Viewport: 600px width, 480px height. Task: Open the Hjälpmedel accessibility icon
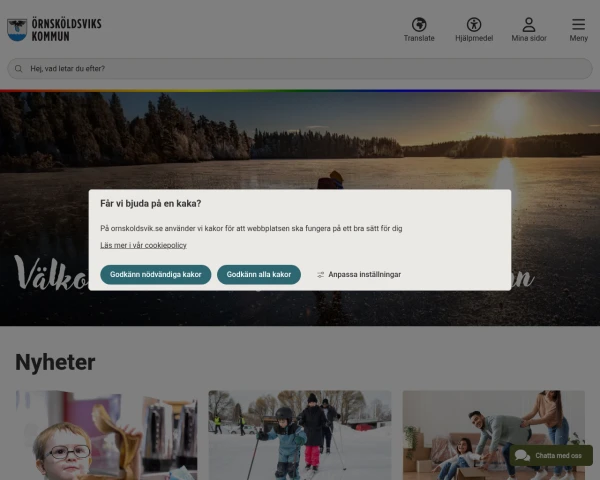(x=474, y=25)
